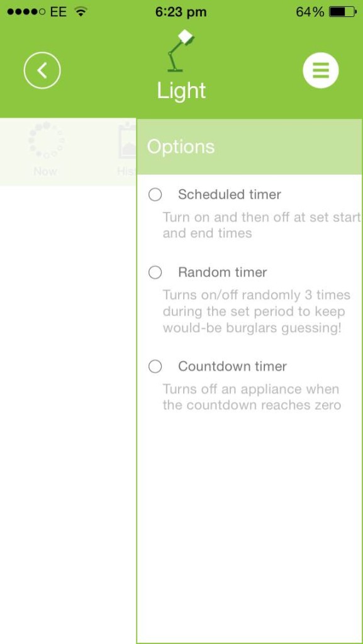
Task: Tap the Scheduled timer label
Action: click(x=230, y=194)
